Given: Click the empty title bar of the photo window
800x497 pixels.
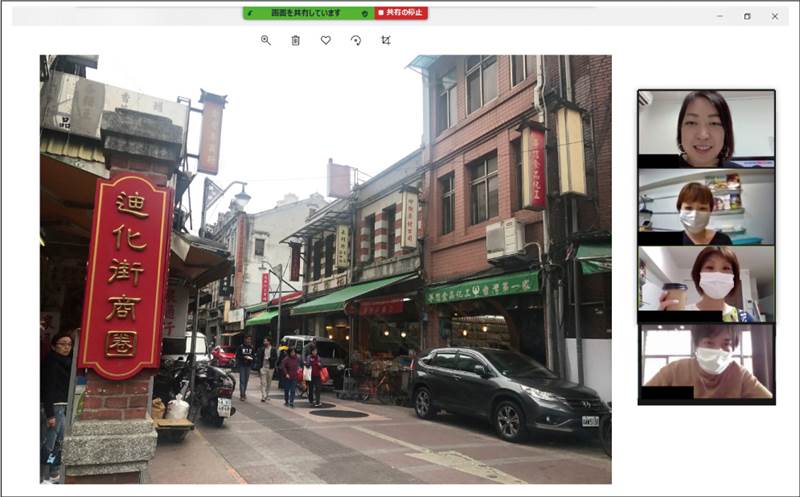Looking at the screenshot, I should tap(560, 16).
